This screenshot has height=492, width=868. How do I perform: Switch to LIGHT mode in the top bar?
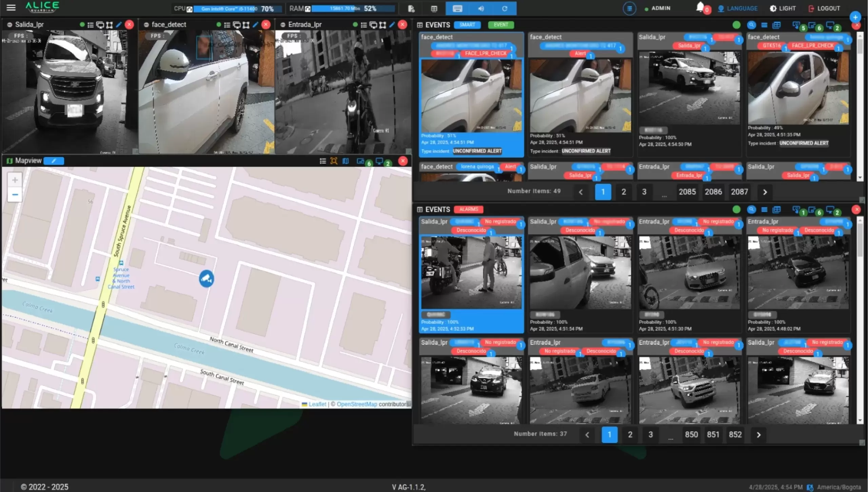coord(783,8)
